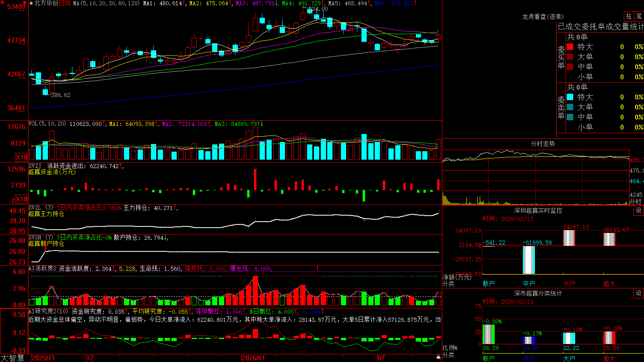This screenshot has height=362, width=644.
Task: Open 大智慧 logo at bottom-left
Action: (x=12, y=358)
